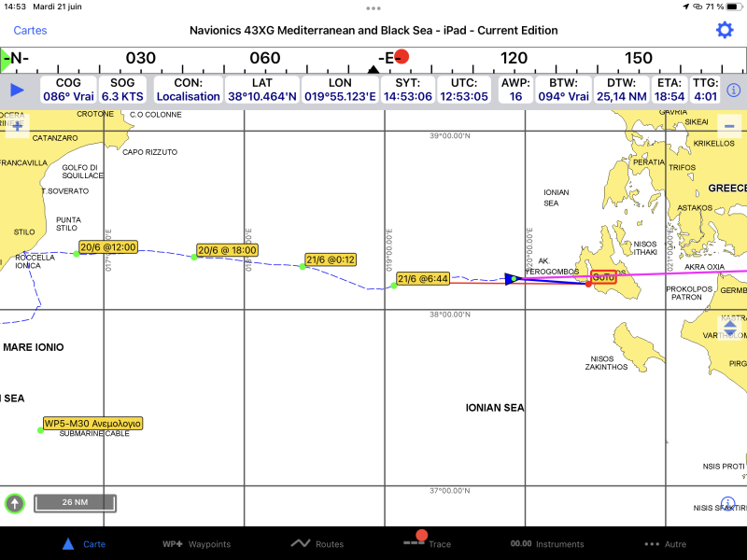Open the WP+ Waypoints tab
Viewport: 747px width, 560px height.
tap(196, 544)
